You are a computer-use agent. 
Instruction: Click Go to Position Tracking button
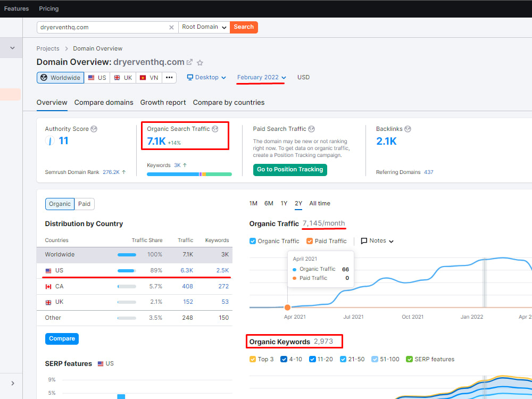290,170
